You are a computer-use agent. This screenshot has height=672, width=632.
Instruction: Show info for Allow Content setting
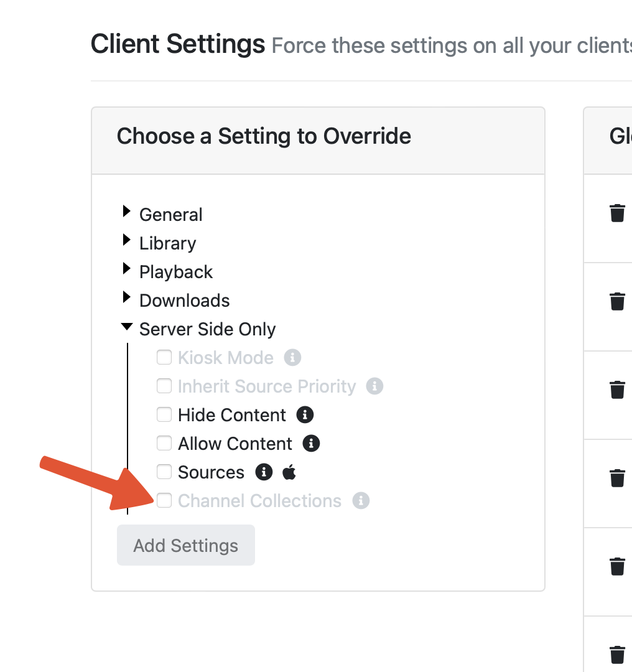click(311, 444)
